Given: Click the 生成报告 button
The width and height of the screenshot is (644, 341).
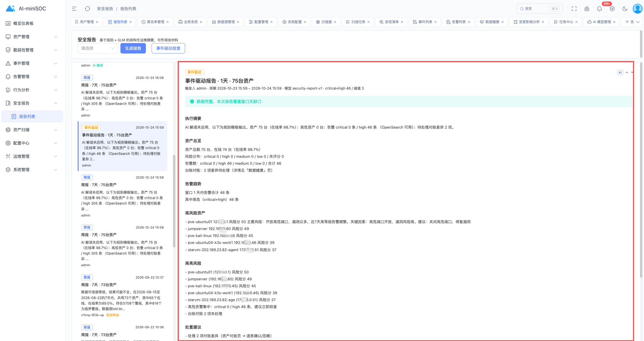Looking at the screenshot, I should point(133,48).
